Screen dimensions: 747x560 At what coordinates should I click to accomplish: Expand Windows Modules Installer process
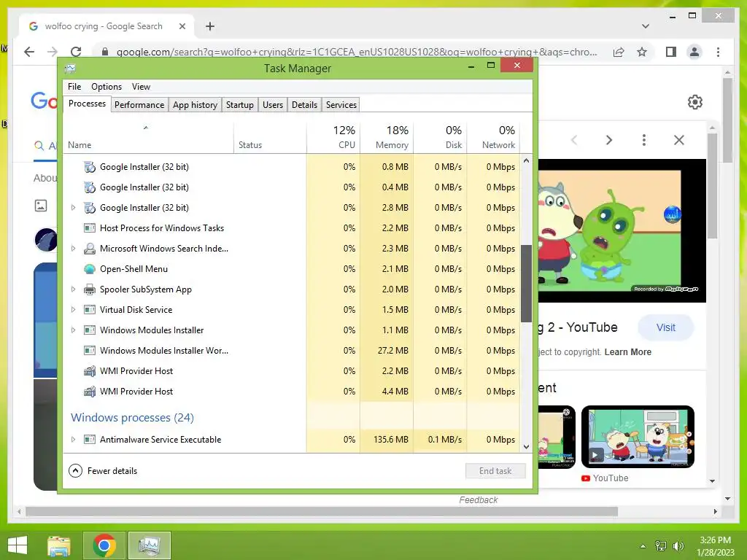pos(73,330)
